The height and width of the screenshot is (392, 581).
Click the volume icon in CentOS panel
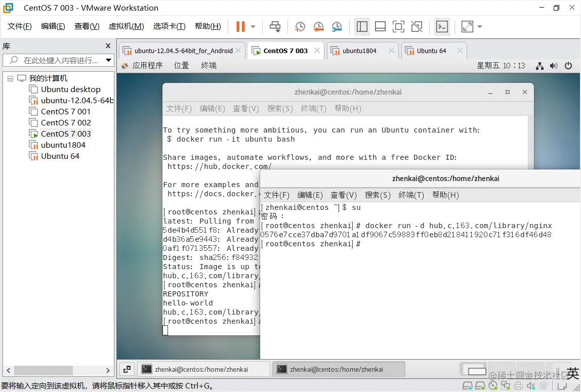pyautogui.click(x=554, y=66)
